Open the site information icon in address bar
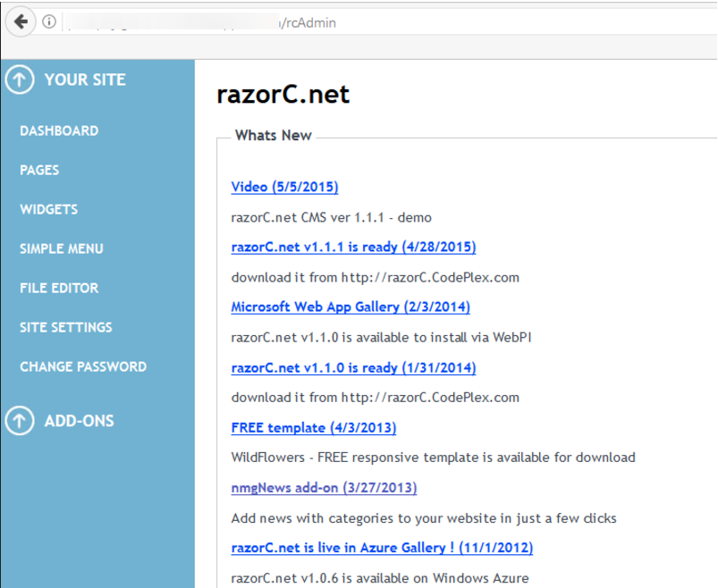The width and height of the screenshot is (718, 588). tap(49, 21)
